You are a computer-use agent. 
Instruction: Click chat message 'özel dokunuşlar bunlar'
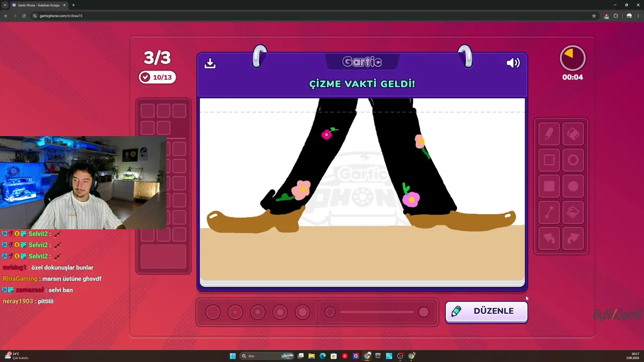(62, 268)
